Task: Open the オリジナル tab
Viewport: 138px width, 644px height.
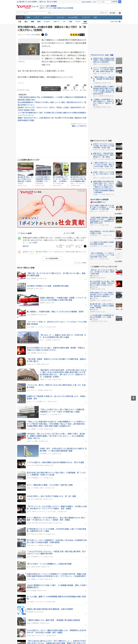Action: click(x=60, y=17)
